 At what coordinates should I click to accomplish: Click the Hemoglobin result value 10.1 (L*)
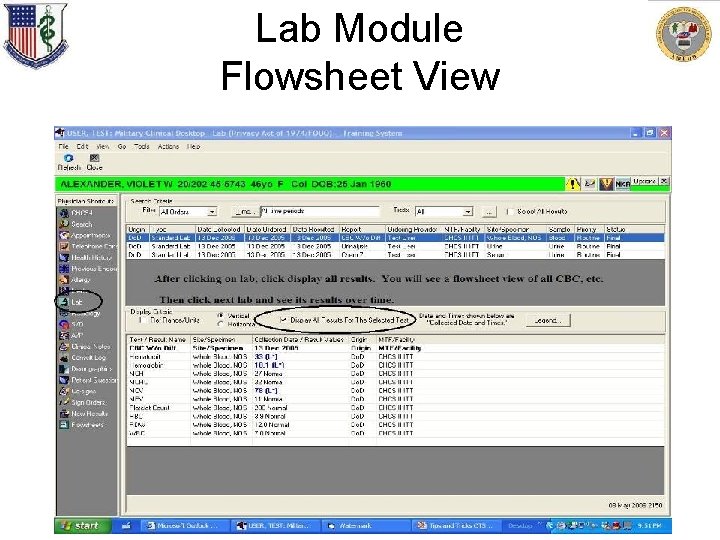coord(269,365)
